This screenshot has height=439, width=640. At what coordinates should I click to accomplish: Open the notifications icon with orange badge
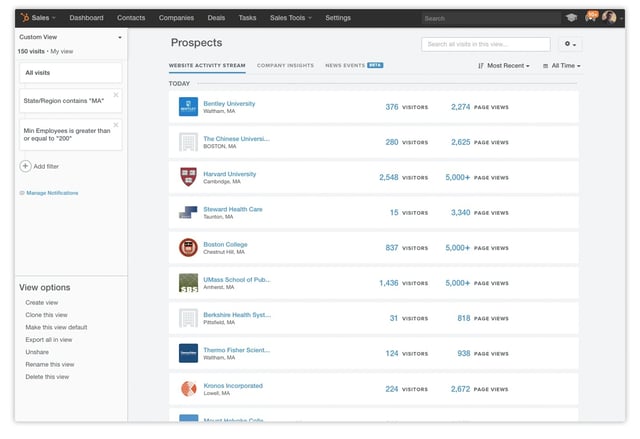(591, 17)
